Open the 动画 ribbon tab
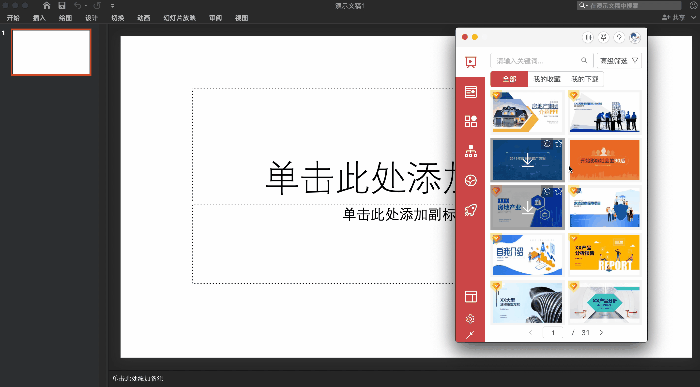 click(143, 18)
